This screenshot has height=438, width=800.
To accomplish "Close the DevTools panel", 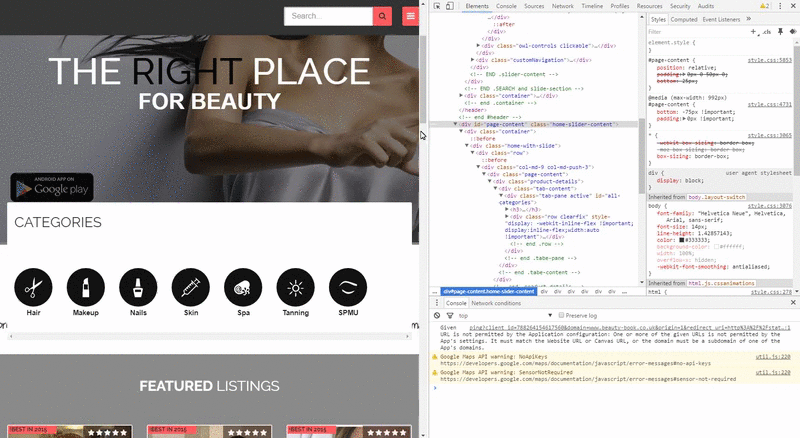I will [792, 6].
